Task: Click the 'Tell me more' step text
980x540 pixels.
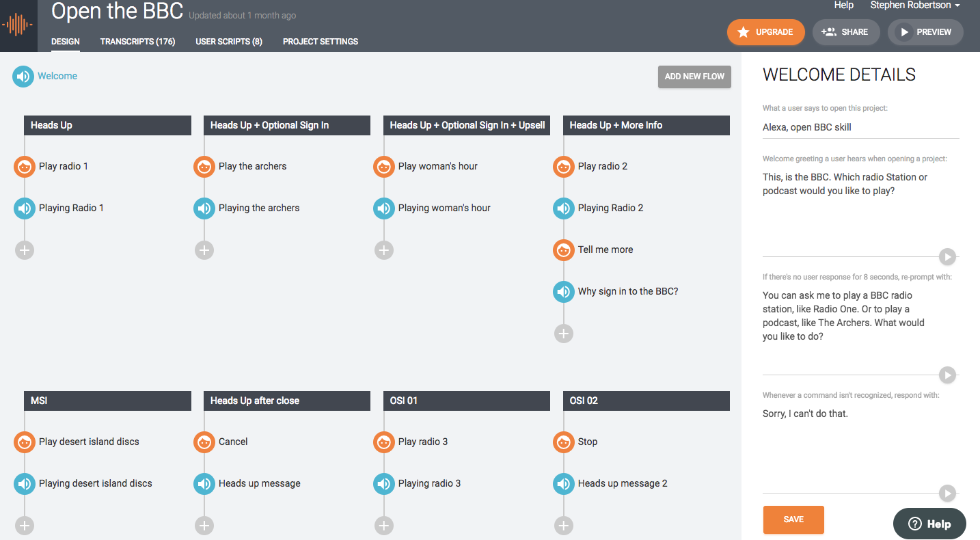Action: point(605,249)
